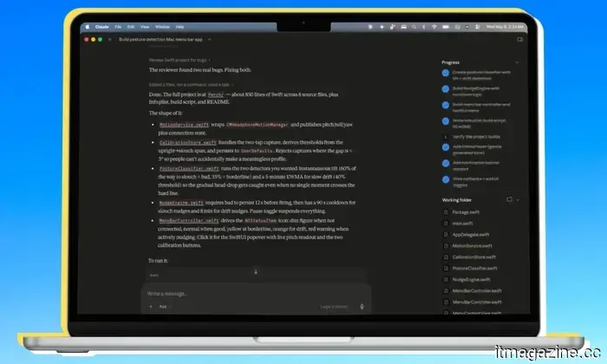The height and width of the screenshot is (364, 607).
Task: Click the 'Write a message...' input field
Action: [256, 294]
